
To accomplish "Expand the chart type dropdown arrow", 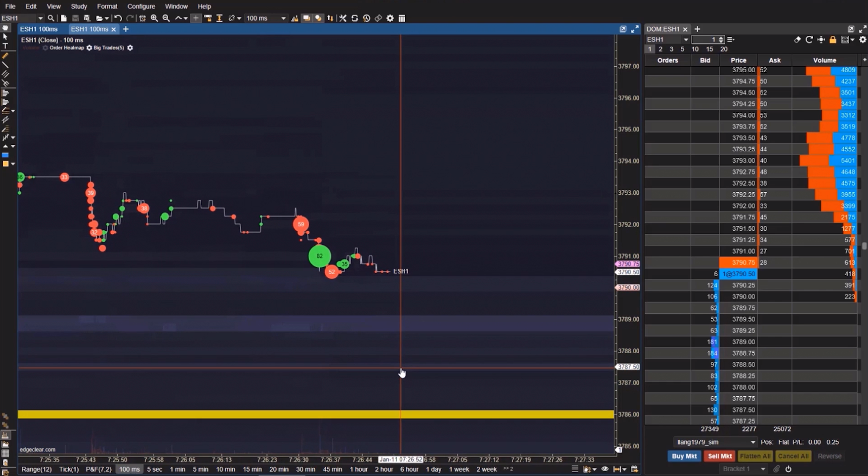I will (186, 18).
